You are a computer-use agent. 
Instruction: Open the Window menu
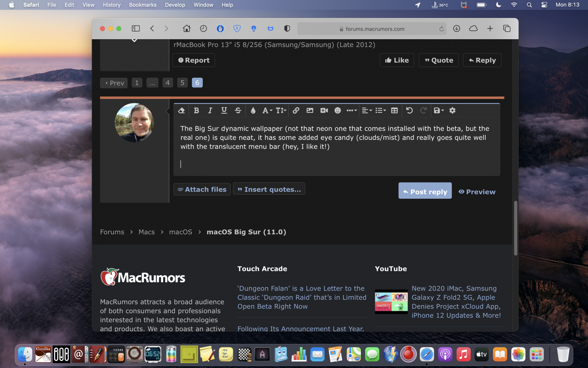[203, 5]
